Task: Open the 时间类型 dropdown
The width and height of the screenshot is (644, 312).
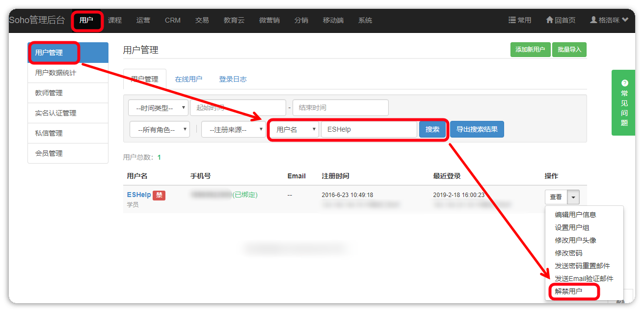Action: (x=158, y=108)
